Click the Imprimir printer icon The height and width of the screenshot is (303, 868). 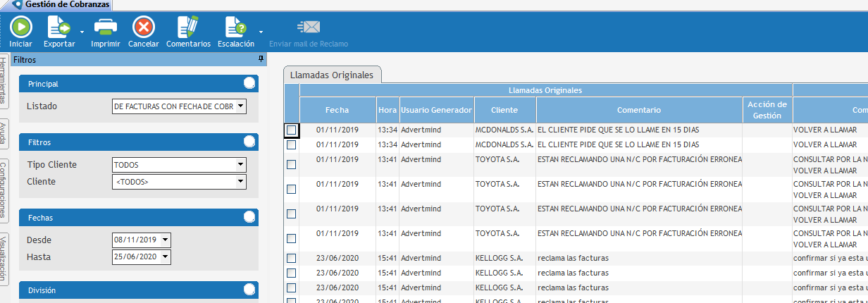[105, 27]
